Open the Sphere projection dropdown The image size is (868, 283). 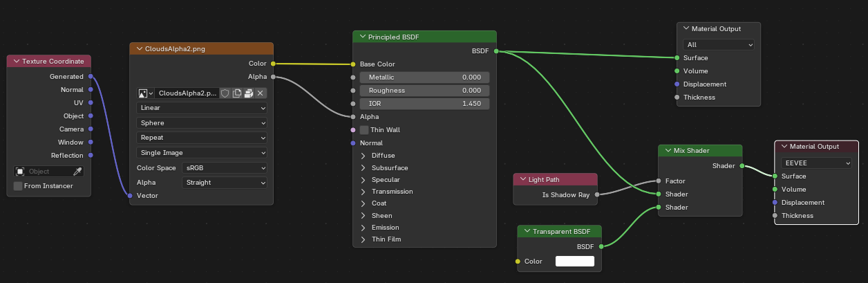coord(202,123)
